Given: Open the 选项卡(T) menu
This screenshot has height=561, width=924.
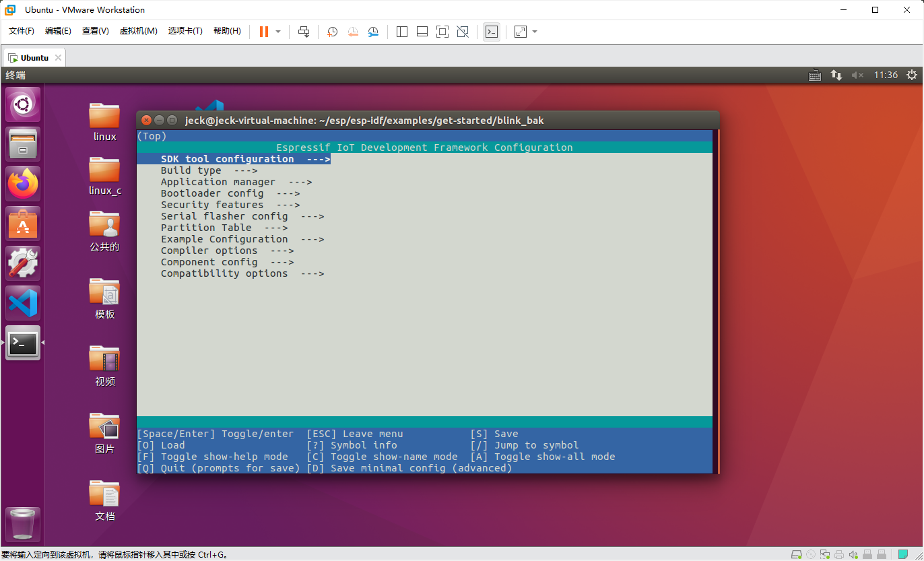Looking at the screenshot, I should [x=185, y=31].
